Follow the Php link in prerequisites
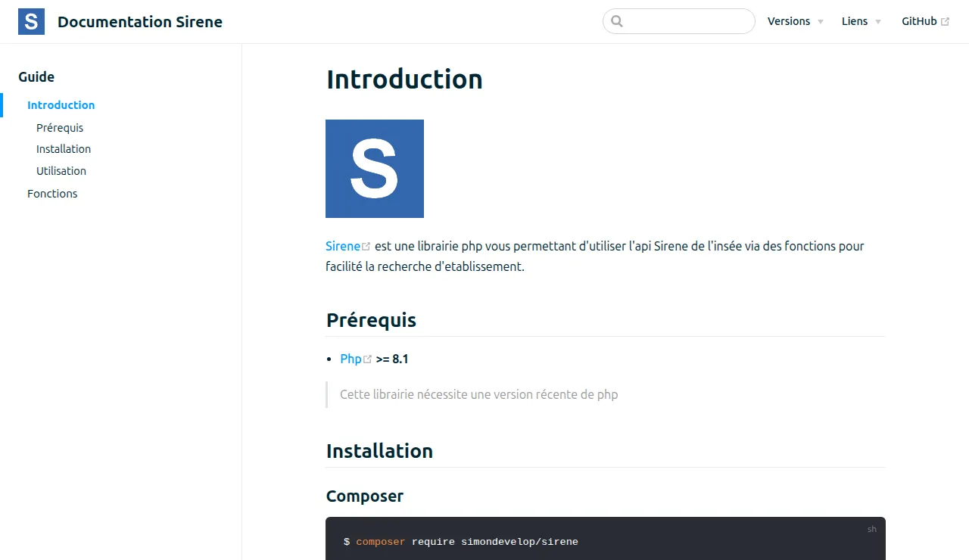The image size is (969, 560). click(x=351, y=359)
